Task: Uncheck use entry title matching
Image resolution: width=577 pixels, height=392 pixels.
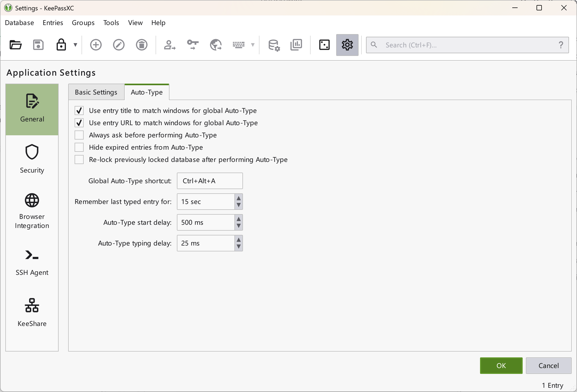Action: [79, 111]
